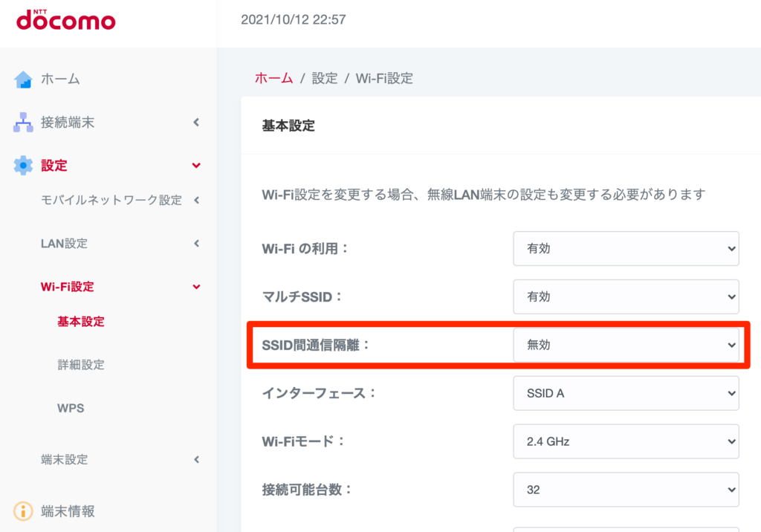
Task: Change Wi-Fiモード from 2.4 GHz dropdown
Action: 626,441
